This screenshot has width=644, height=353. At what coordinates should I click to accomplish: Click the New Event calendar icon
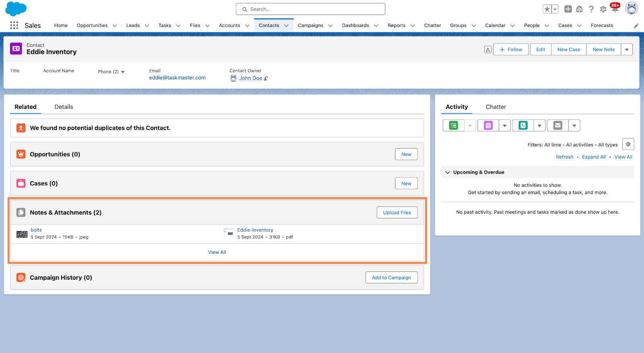point(488,126)
